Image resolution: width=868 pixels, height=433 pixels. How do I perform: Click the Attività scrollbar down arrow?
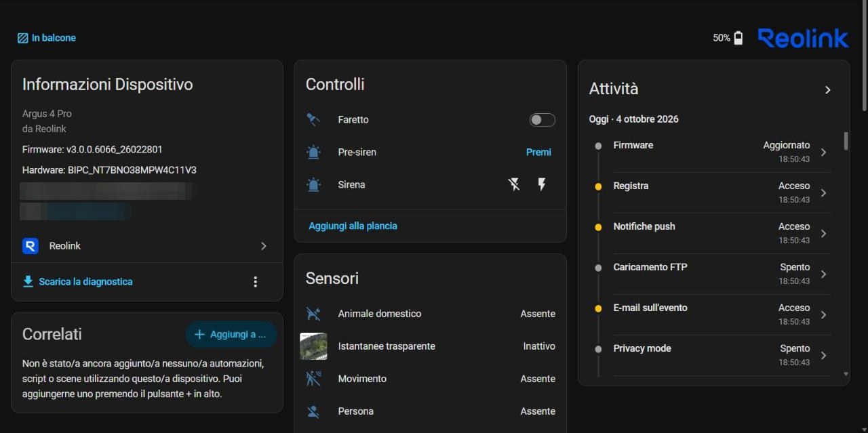tap(846, 373)
